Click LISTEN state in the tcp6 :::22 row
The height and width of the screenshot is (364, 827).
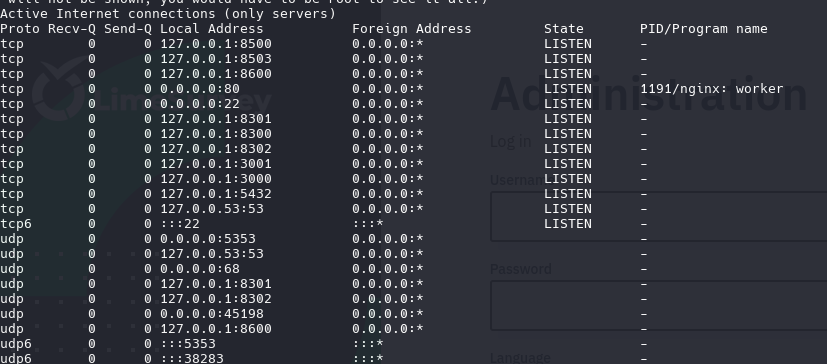point(568,224)
